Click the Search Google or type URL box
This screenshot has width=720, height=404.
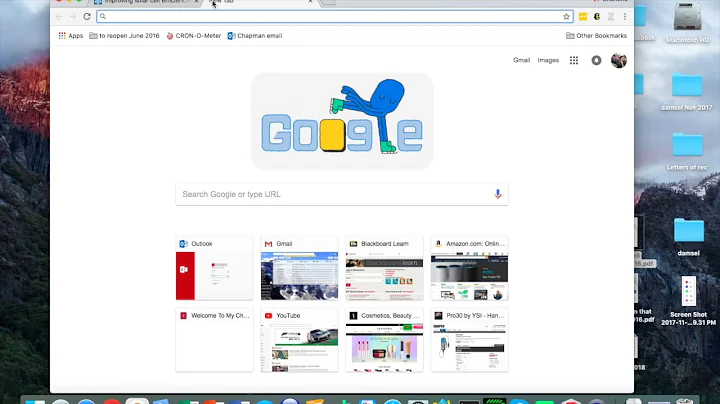[342, 194]
